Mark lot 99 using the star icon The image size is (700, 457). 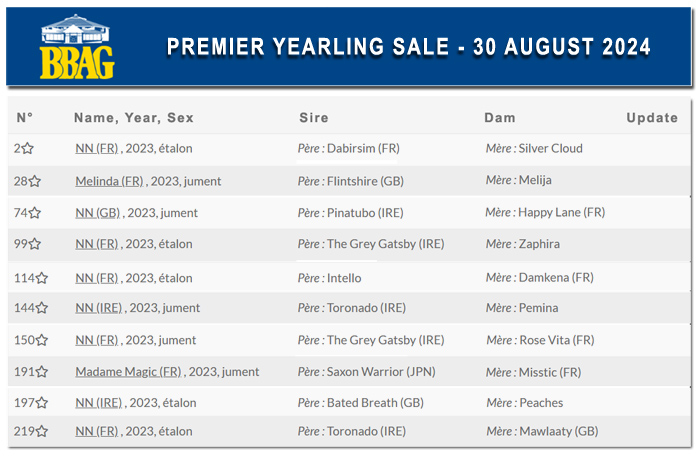pyautogui.click(x=34, y=244)
